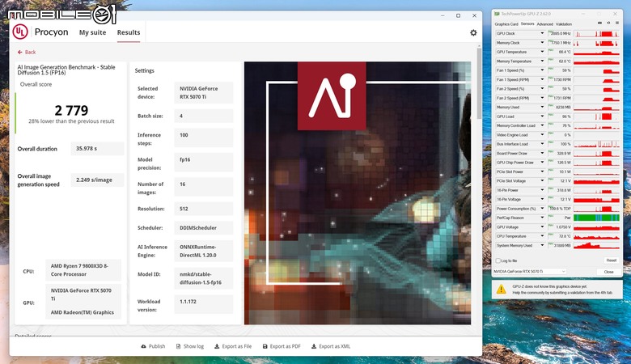Viewport: 631px width, 364px height.
Task: Select the Power Consumption TDP value
Action: 560,209
